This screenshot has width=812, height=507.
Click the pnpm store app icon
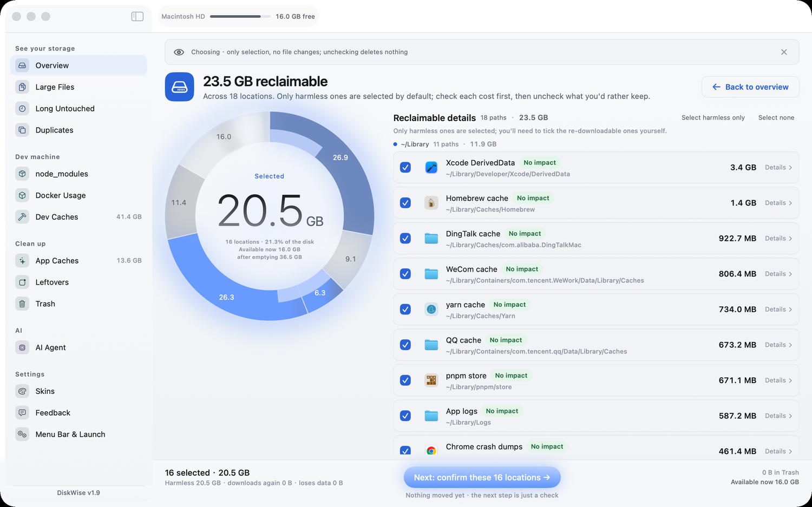pyautogui.click(x=431, y=380)
